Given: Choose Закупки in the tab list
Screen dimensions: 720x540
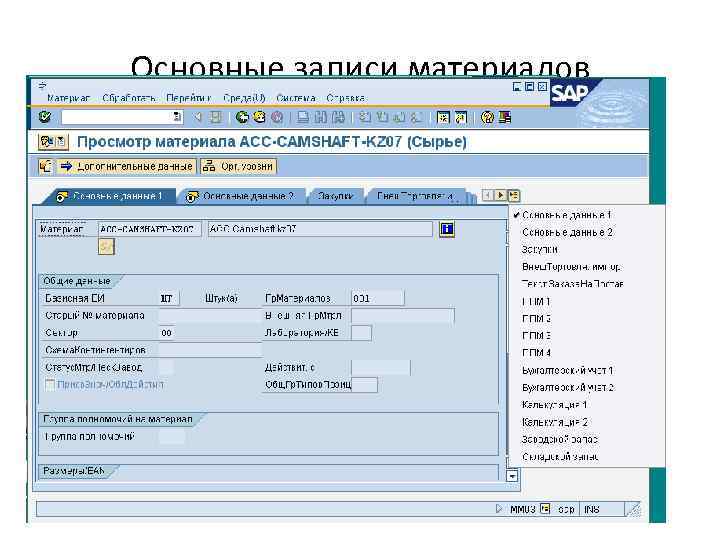Looking at the screenshot, I should [540, 249].
